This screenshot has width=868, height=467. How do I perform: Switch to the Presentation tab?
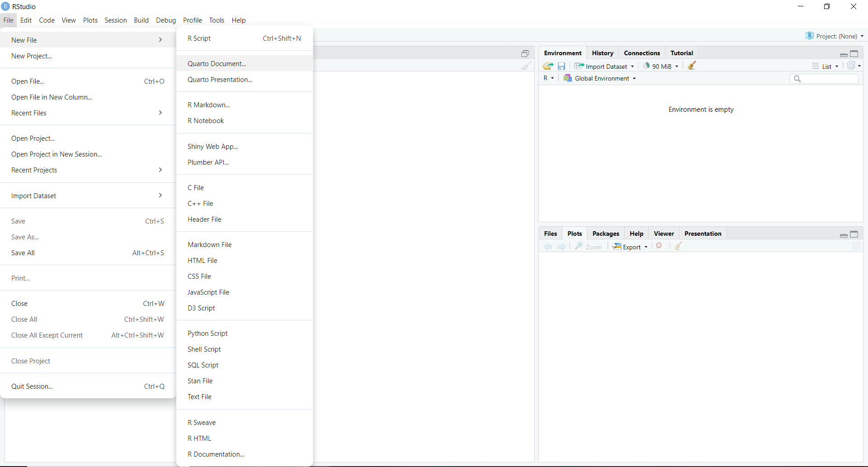[703, 233]
